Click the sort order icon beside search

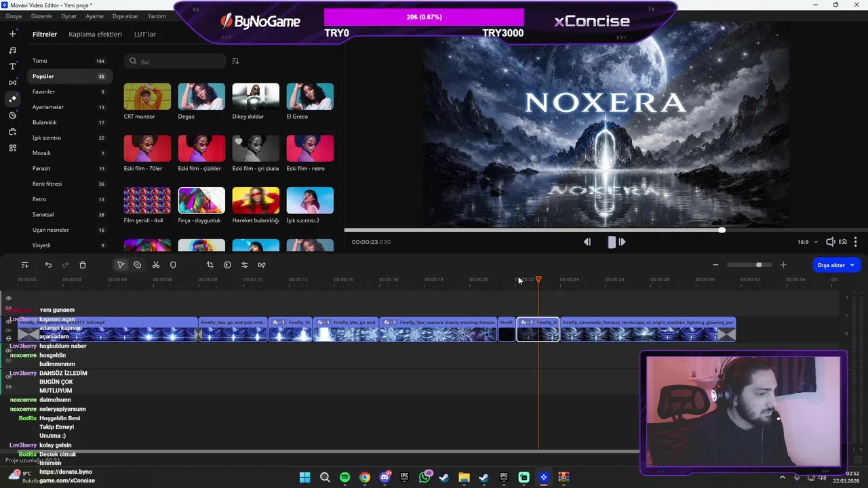(235, 61)
